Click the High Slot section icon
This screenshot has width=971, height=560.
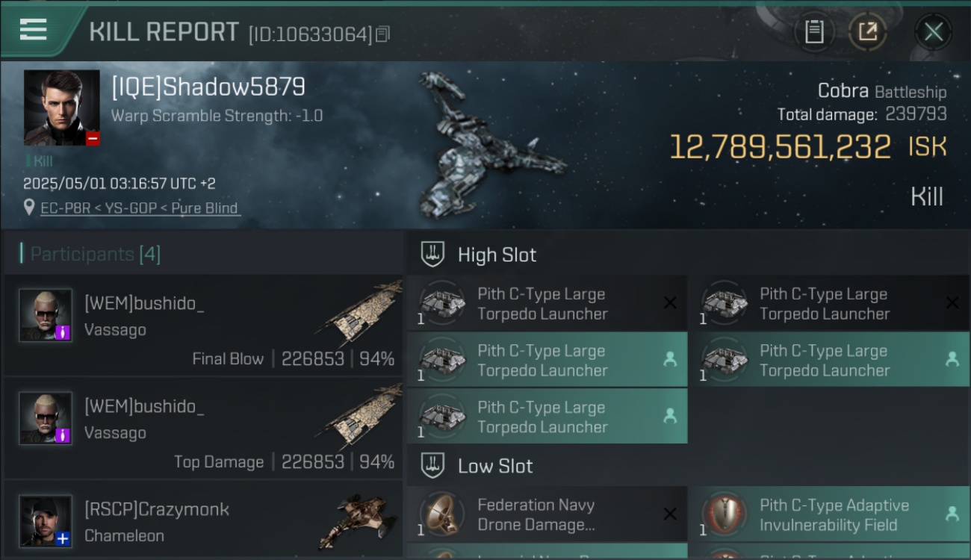point(432,255)
